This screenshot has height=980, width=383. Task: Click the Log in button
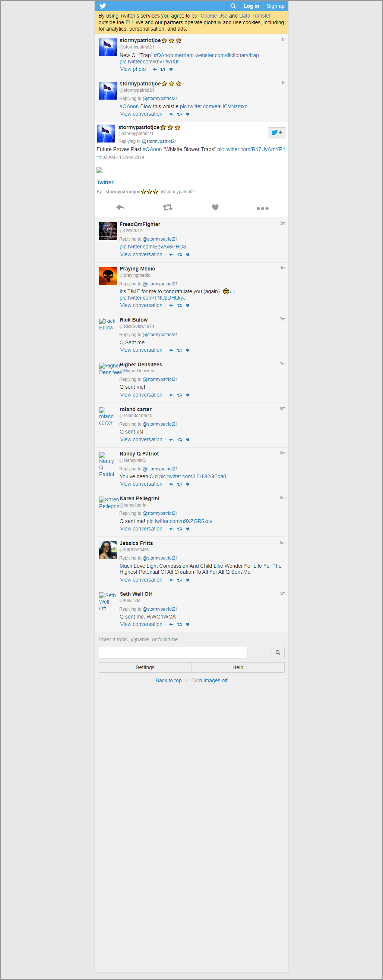point(251,6)
